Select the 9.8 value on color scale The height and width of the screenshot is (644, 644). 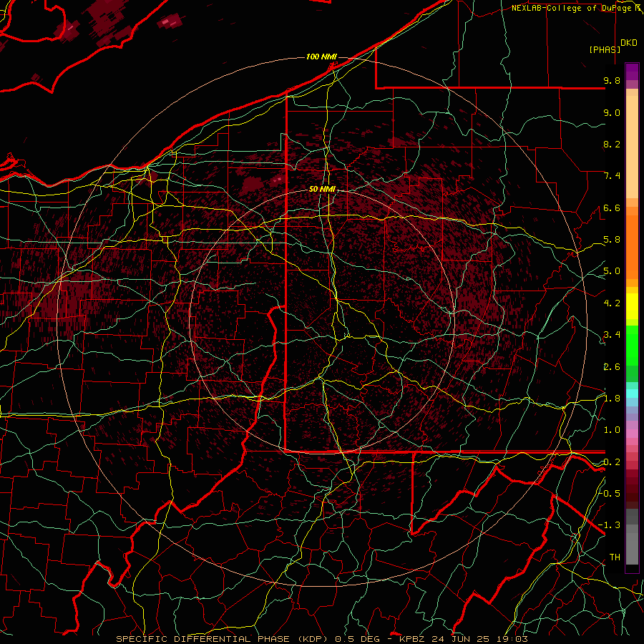(x=612, y=80)
